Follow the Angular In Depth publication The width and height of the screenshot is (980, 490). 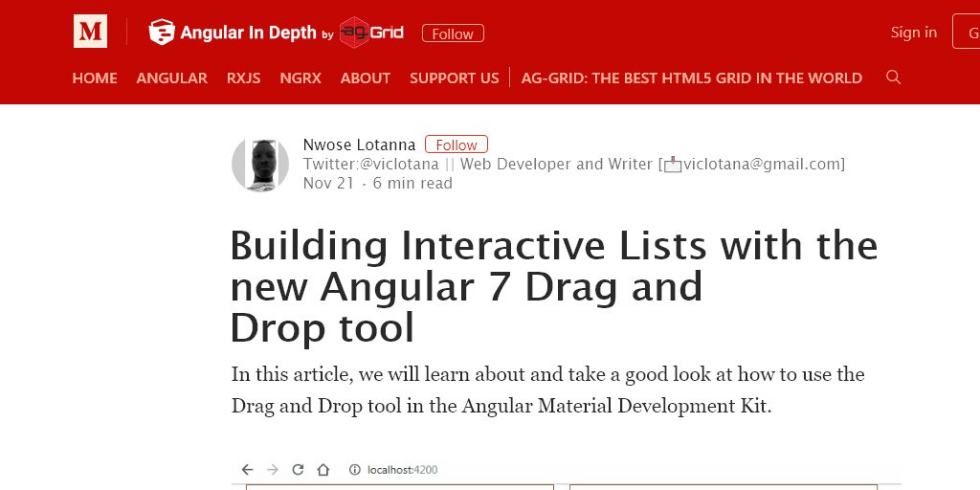(x=453, y=33)
